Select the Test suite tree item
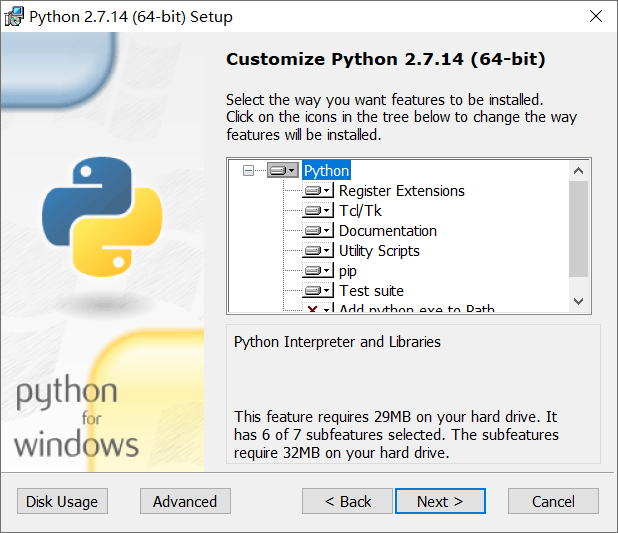The height and width of the screenshot is (533, 618). tap(371, 291)
